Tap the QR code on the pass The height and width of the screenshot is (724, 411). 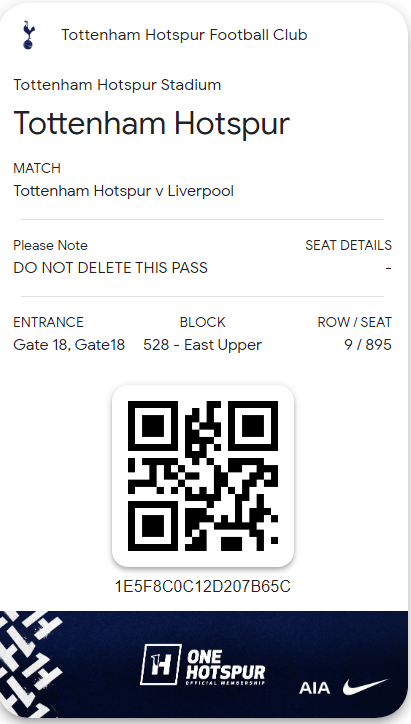203,476
